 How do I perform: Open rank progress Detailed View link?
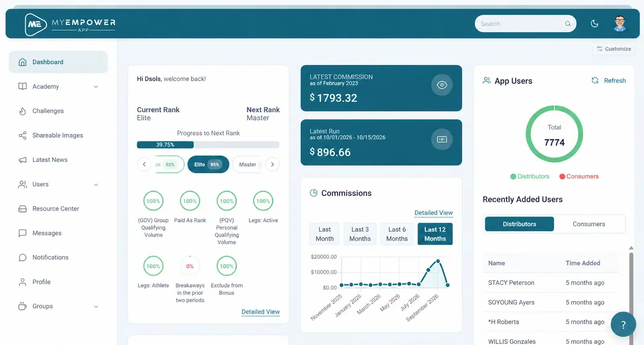(x=260, y=312)
